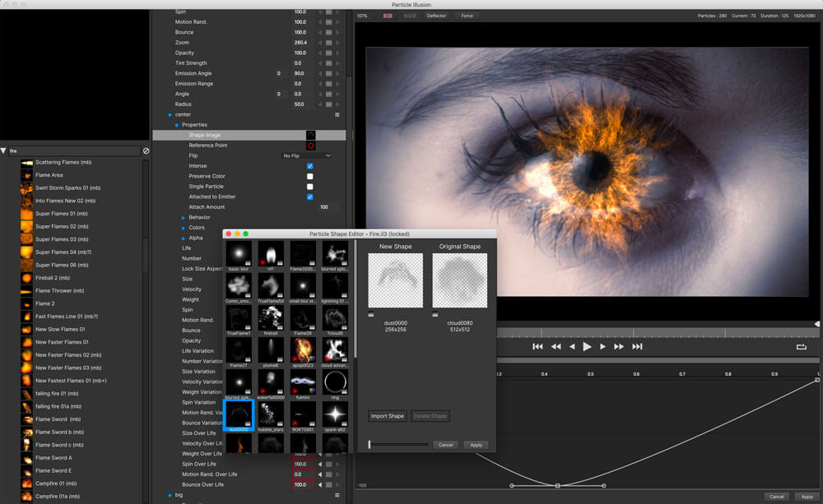Click Import Shape in the Particle Shape Editor
Image resolution: width=823 pixels, height=504 pixels.
(x=387, y=416)
